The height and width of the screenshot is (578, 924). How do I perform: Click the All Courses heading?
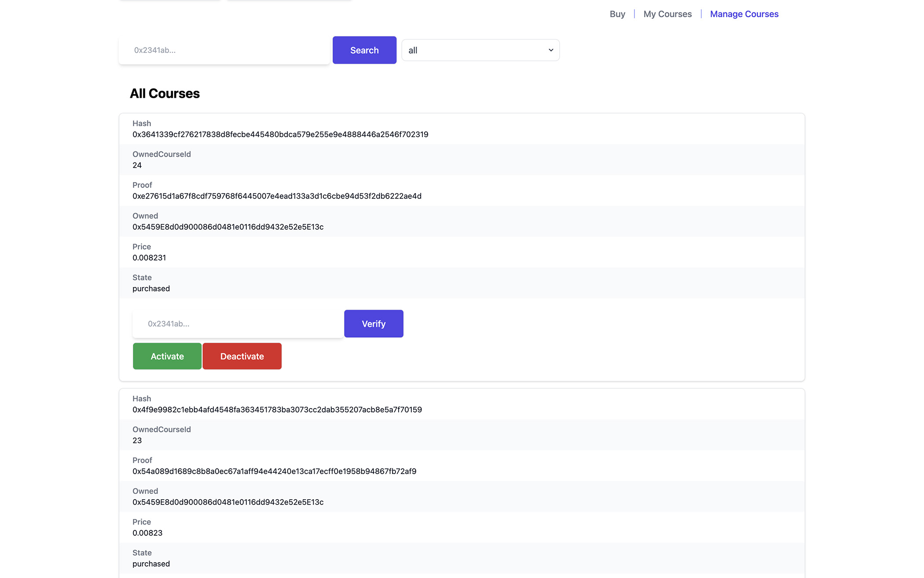click(x=165, y=93)
